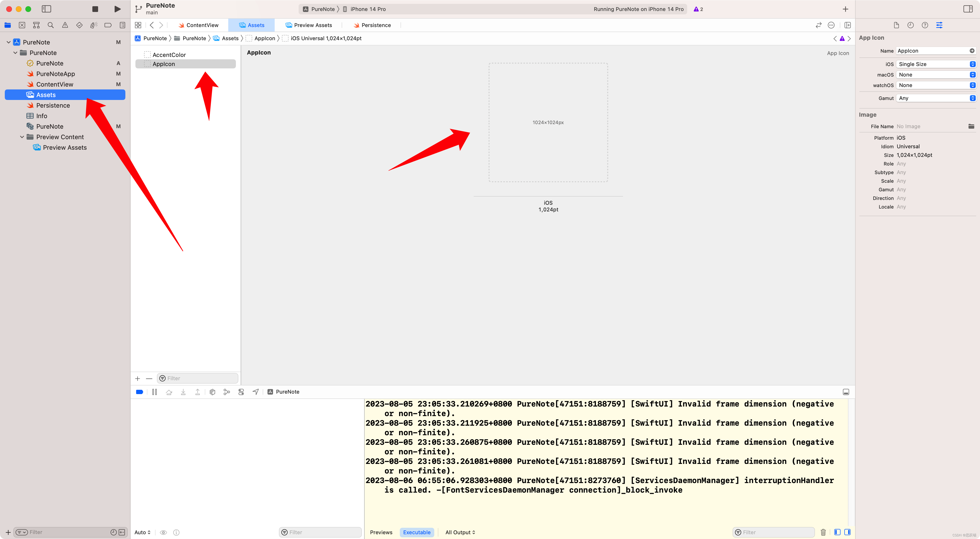Screen dimensions: 980x539
Task: Pause program execution in debug bar
Action: (155, 392)
